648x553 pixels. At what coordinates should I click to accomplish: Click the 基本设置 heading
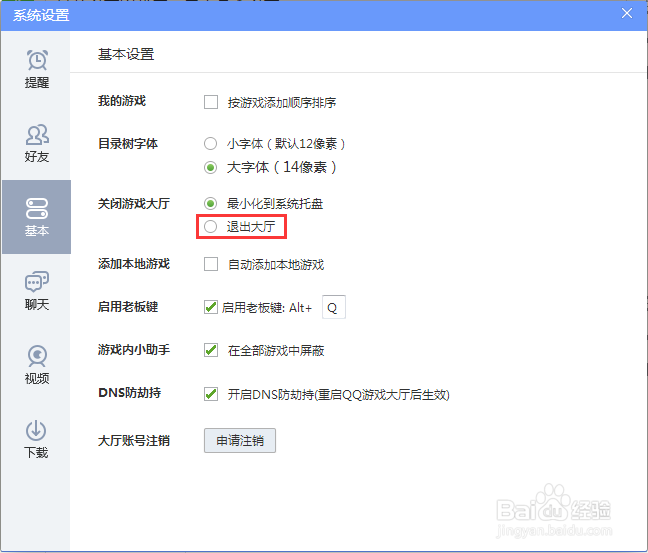click(x=126, y=54)
